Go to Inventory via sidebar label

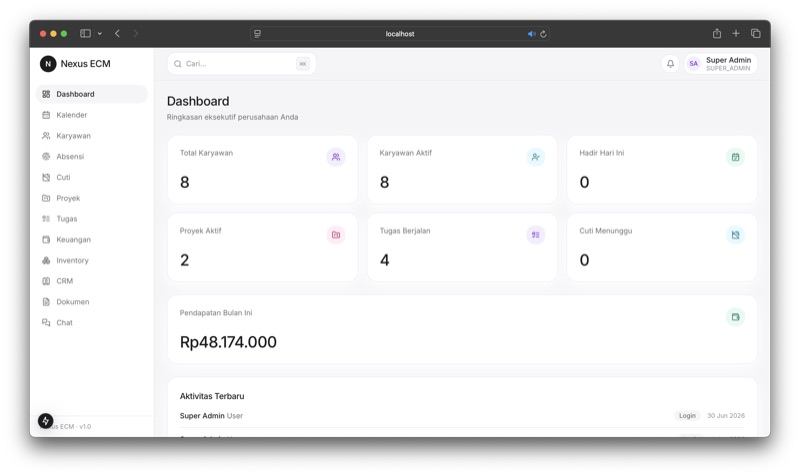click(x=72, y=260)
